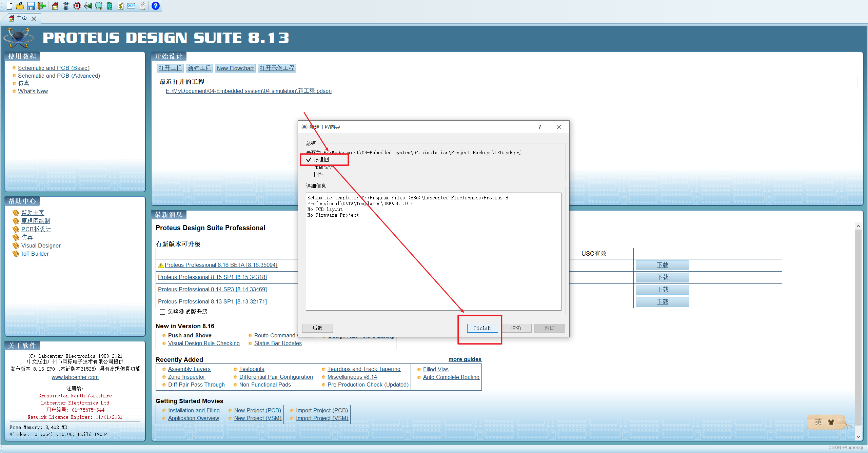Open Schematic and PCB (Advanced) tutorial
The height and width of the screenshot is (453, 868).
tap(59, 76)
